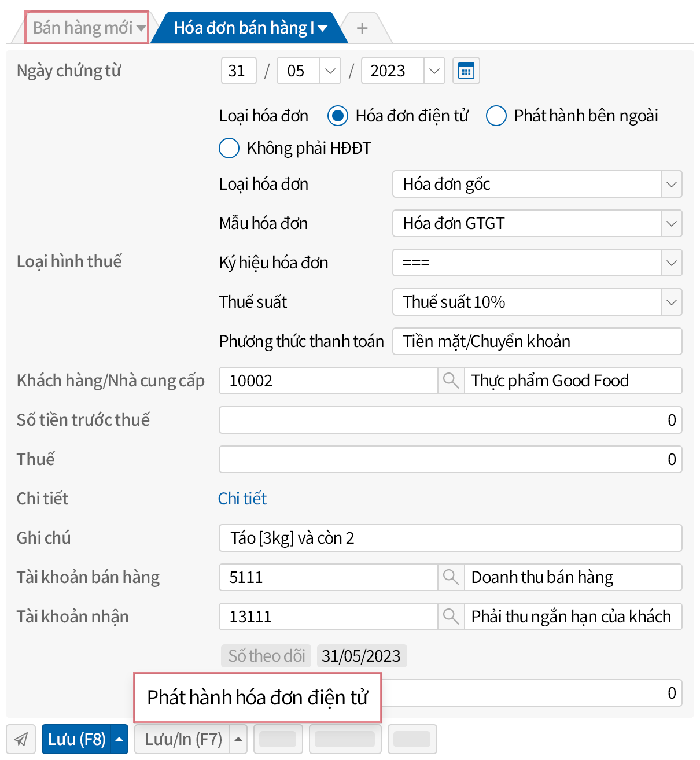Image resolution: width=700 pixels, height=760 pixels.
Task: Select the Hóa đơn bán hàng tab
Action: coord(243,27)
